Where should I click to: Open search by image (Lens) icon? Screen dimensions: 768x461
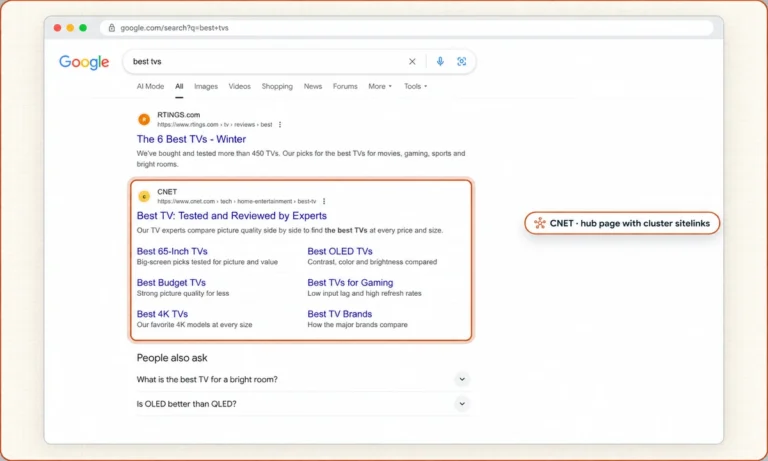(461, 61)
